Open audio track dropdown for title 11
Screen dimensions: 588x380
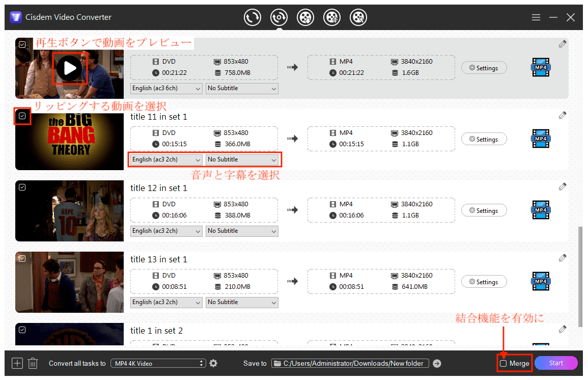166,160
